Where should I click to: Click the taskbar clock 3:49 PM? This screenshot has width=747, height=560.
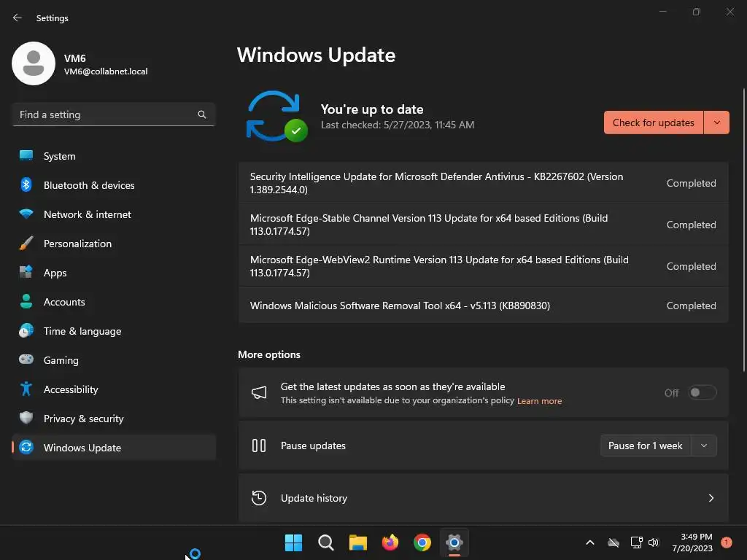click(693, 542)
